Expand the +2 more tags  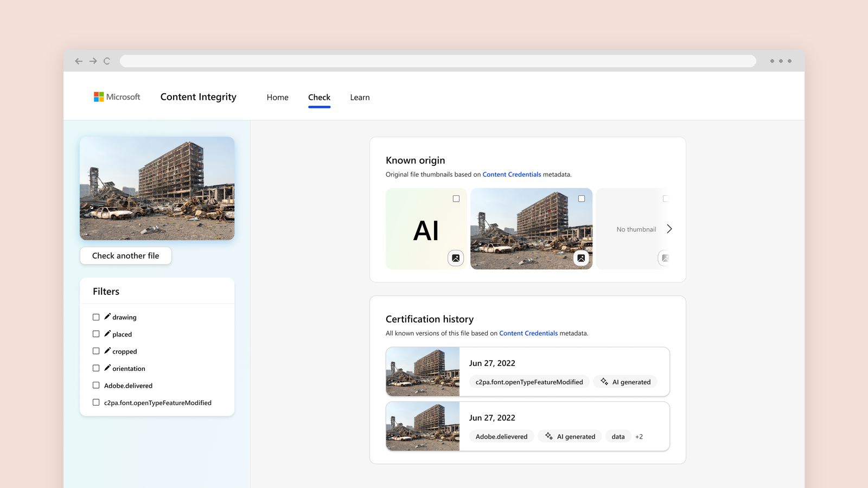pos(639,436)
